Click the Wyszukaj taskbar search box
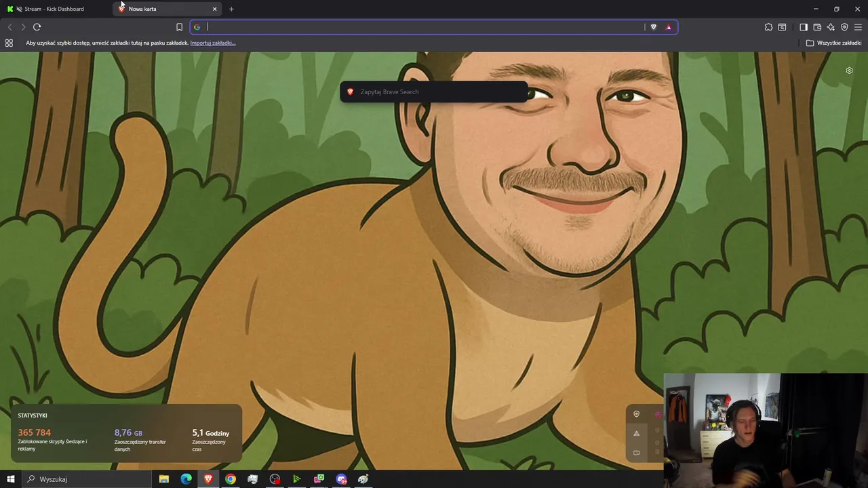868x488 pixels. (86, 479)
